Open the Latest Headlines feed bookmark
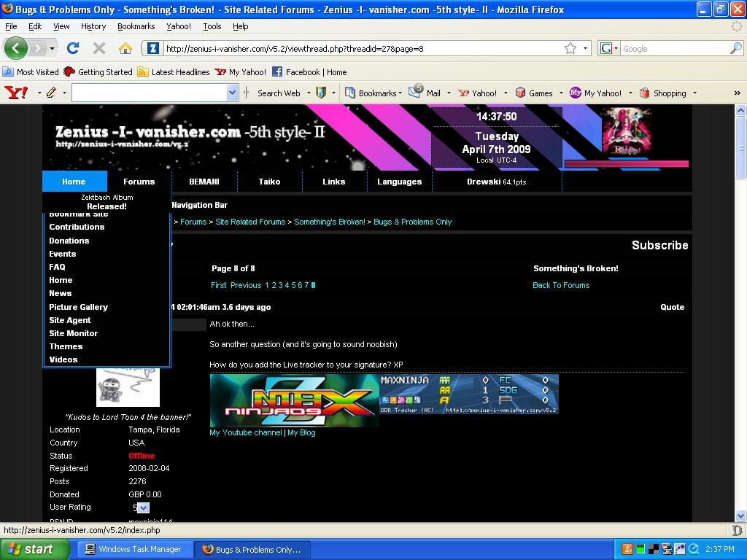Viewport: 747px width, 560px height. pyautogui.click(x=174, y=72)
